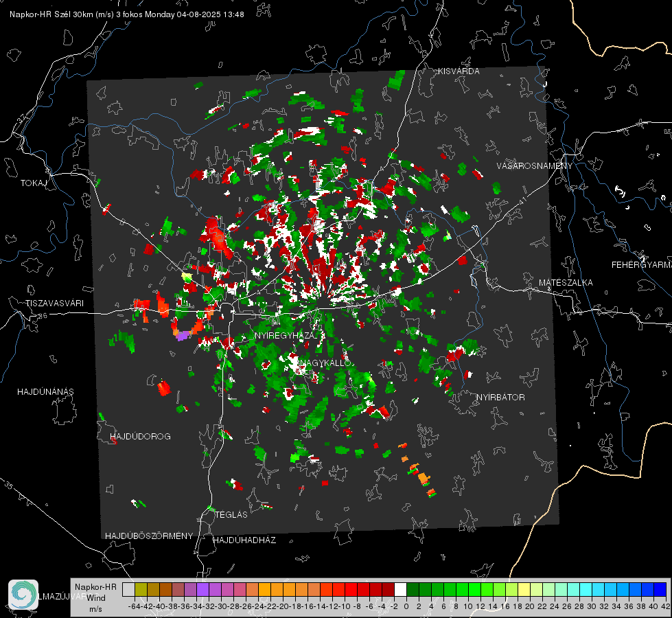Click the VÁSÁROSNAMÉNY city label
672x618 pixels.
tap(535, 166)
